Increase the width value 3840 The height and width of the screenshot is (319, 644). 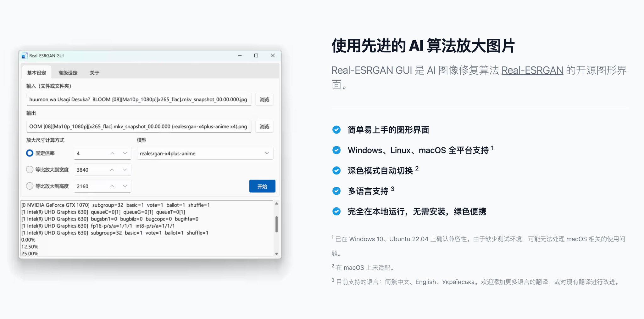tap(112, 169)
